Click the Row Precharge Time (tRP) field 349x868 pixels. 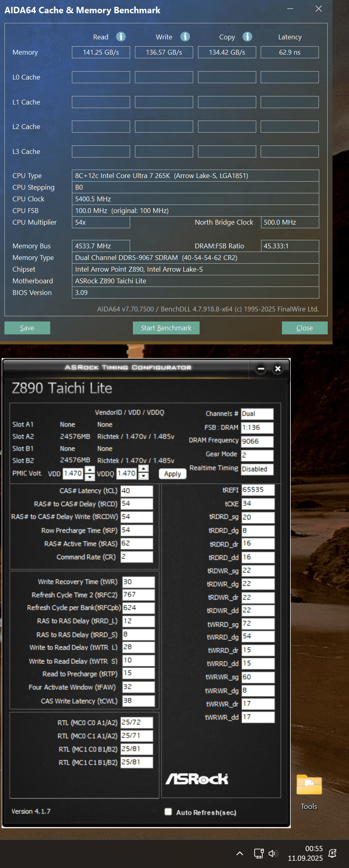[x=137, y=530]
